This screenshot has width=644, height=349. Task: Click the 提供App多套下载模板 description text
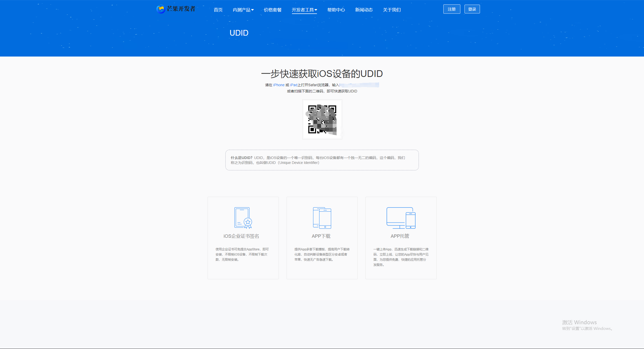tap(322, 254)
